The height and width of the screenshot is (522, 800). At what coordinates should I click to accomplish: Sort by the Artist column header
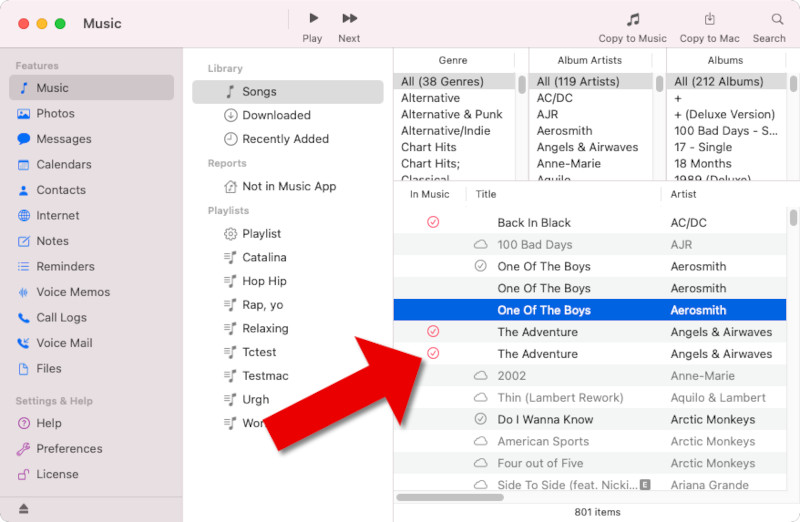(724, 194)
